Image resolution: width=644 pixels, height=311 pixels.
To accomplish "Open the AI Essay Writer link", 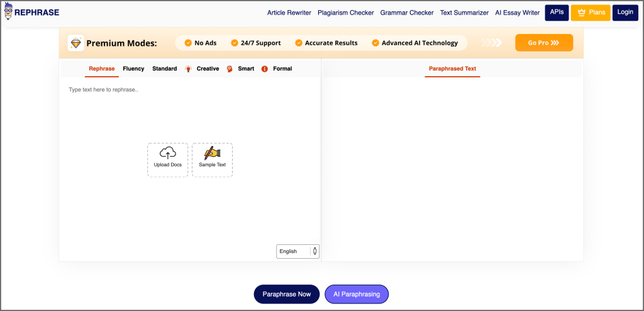I will click(518, 13).
